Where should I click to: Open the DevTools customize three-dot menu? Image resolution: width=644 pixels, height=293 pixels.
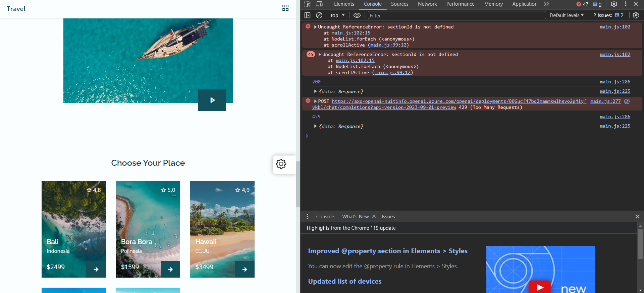(626, 4)
